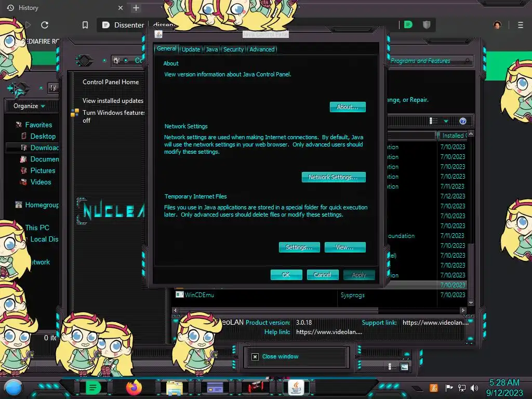Open the Update tab in Java Control Panel
The image size is (532, 399).
coord(191,49)
